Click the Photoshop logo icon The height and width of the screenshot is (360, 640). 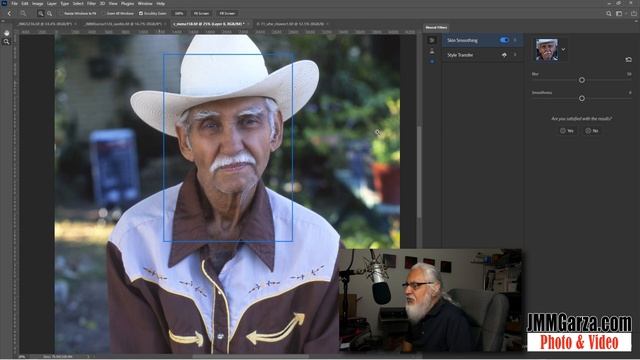4,3
